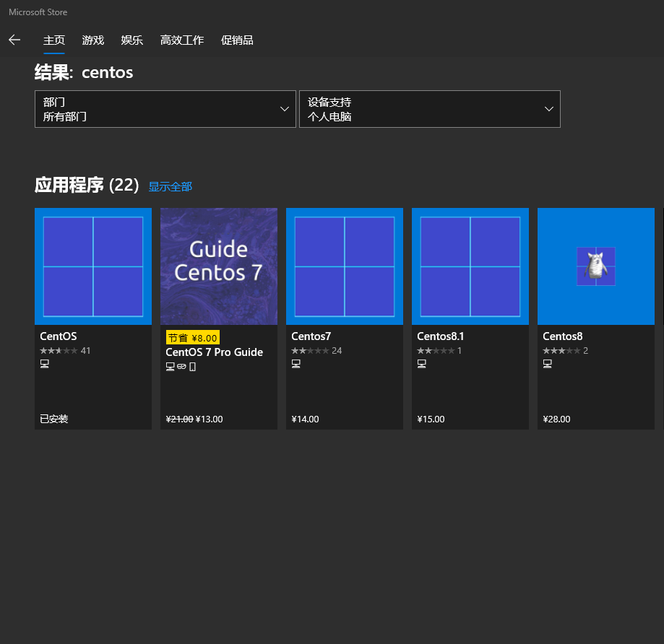664x644 pixels.
Task: Click the 已安装 status label
Action: tap(53, 419)
